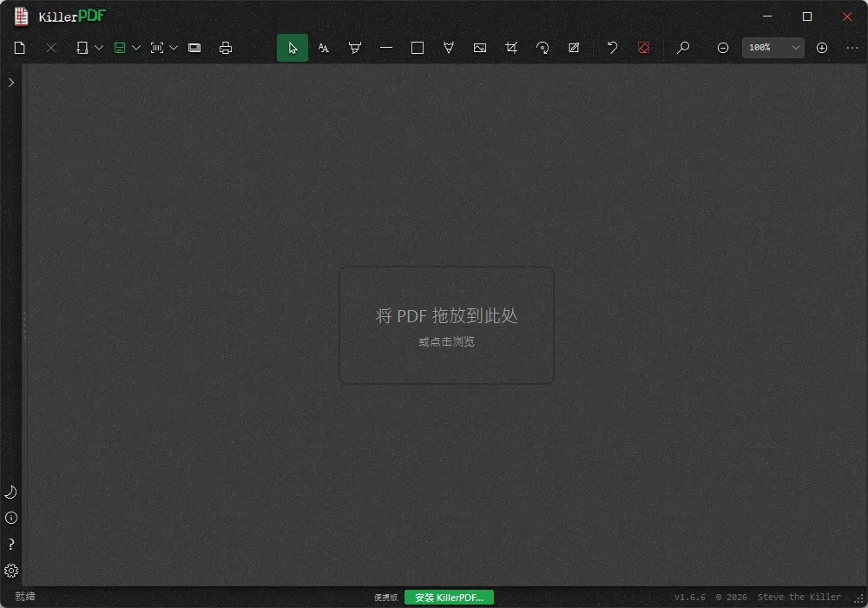Click the rotate page icon
Image resolution: width=868 pixels, height=608 pixels.
[542, 48]
